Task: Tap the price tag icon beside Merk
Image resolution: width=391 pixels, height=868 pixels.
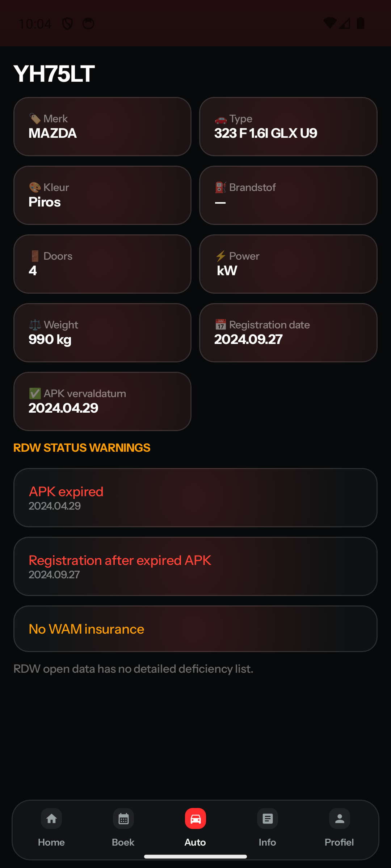Action: (35, 119)
